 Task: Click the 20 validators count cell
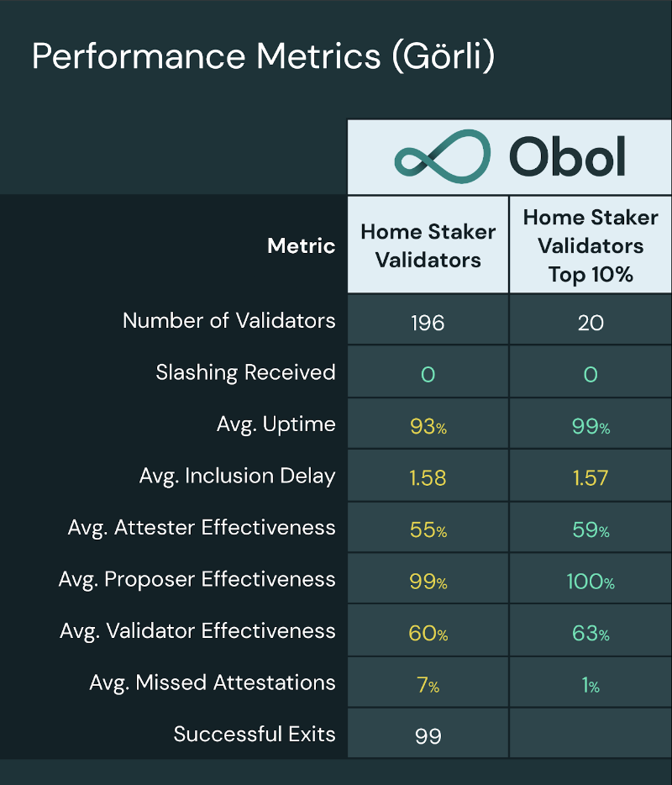pyautogui.click(x=591, y=322)
